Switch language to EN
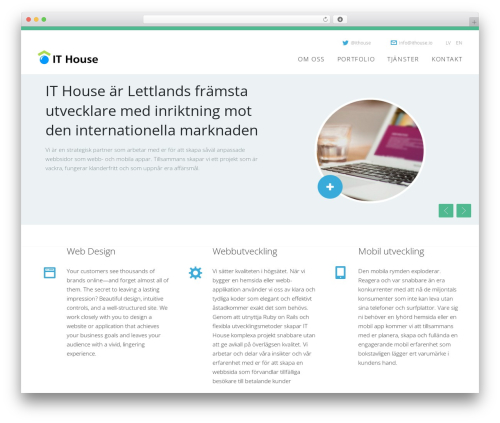This screenshot has width=500, height=423. [x=459, y=43]
